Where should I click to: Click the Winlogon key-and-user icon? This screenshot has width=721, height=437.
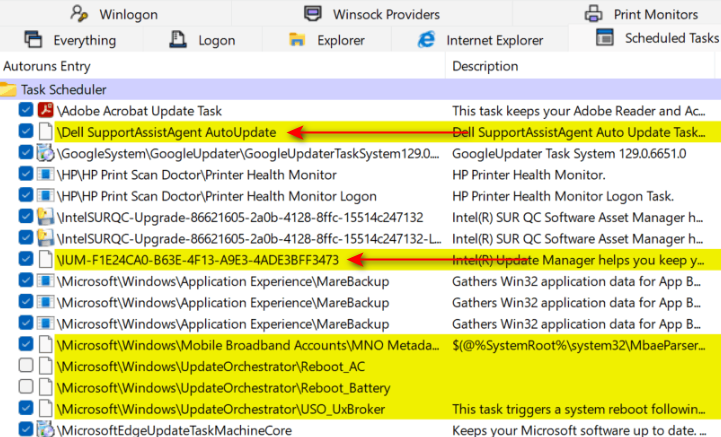(79, 13)
